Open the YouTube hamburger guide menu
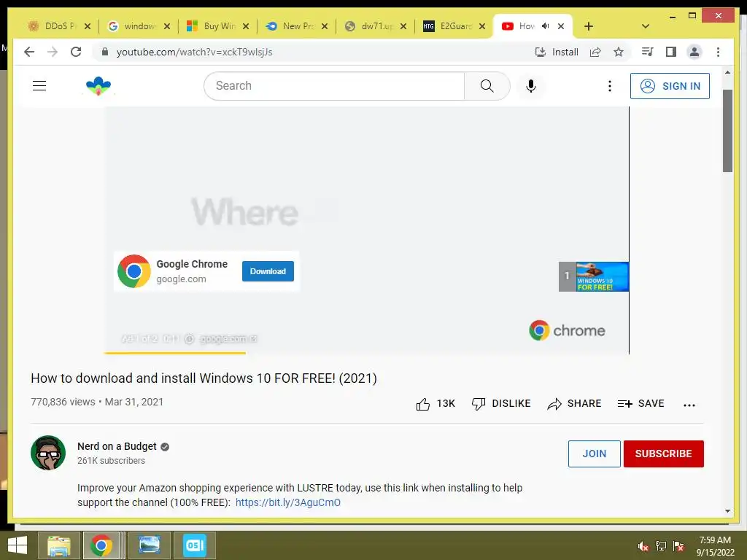Image resolution: width=747 pixels, height=560 pixels. [x=39, y=86]
